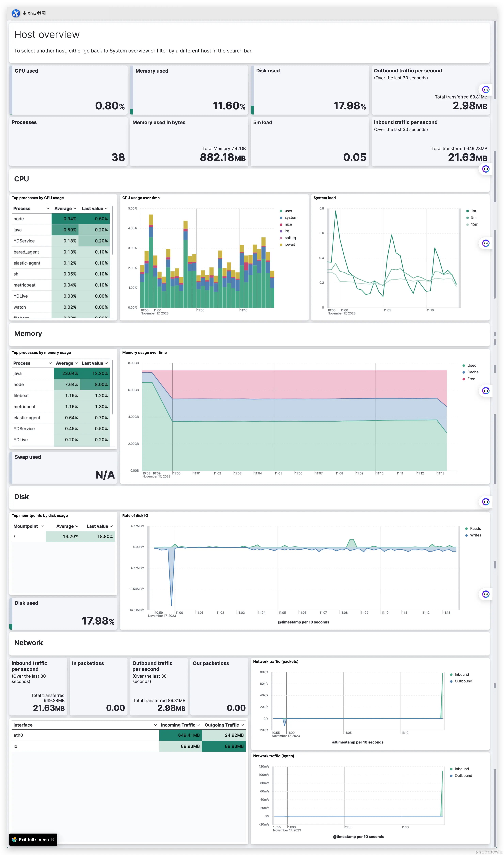Toggle the iowait series in CPU usage legend
This screenshot has width=504, height=855.
coord(289,245)
